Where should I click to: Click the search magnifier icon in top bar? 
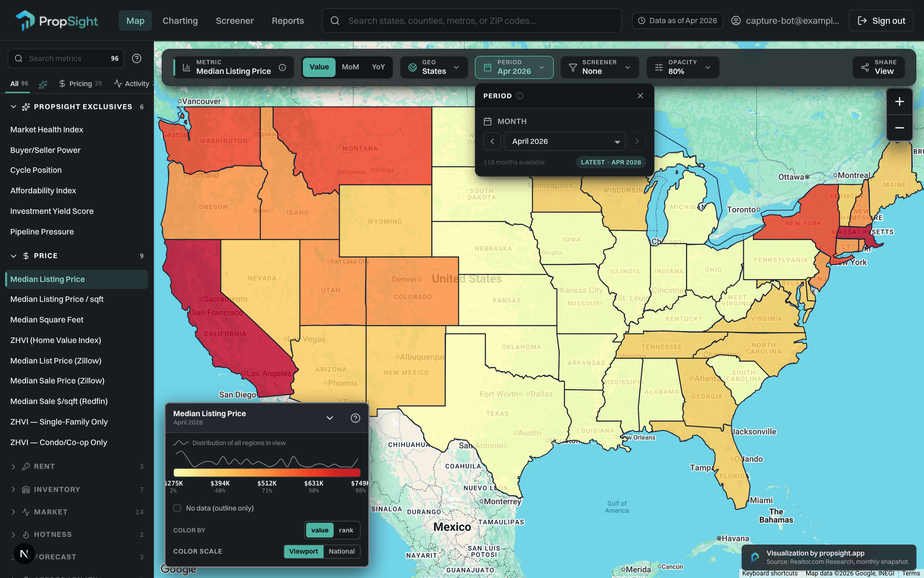pos(335,21)
